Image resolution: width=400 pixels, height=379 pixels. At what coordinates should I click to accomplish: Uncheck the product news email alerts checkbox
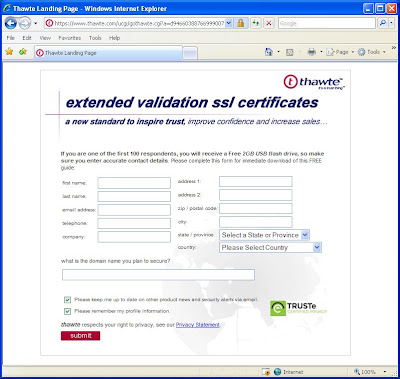click(68, 300)
